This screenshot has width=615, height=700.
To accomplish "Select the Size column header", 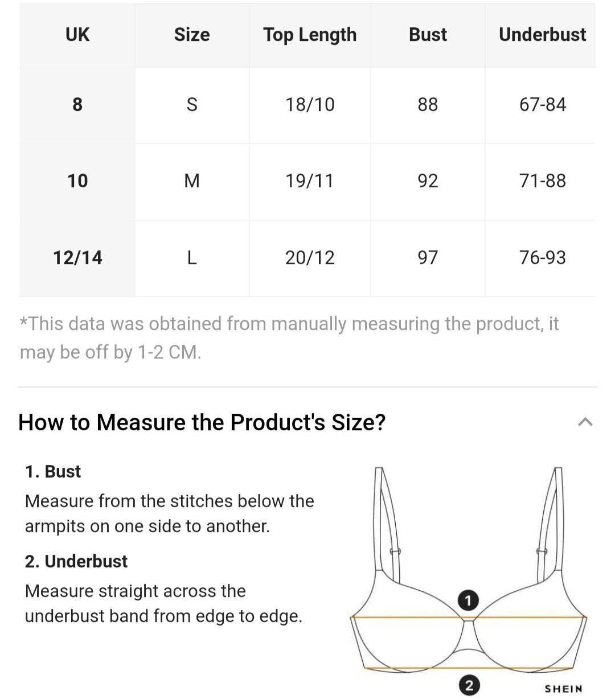I will click(192, 35).
